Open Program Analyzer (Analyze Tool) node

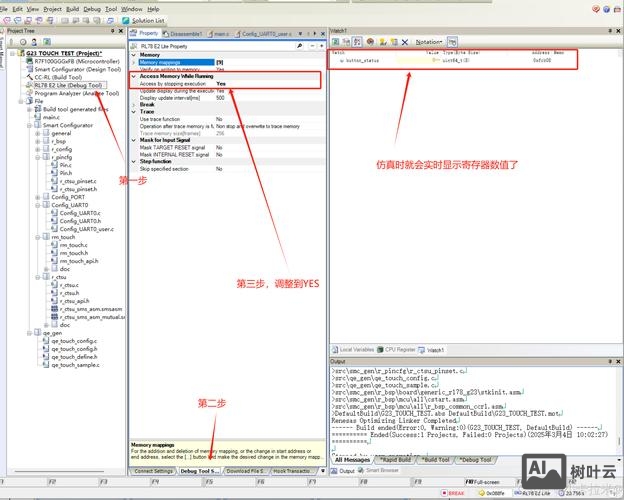click(x=75, y=93)
